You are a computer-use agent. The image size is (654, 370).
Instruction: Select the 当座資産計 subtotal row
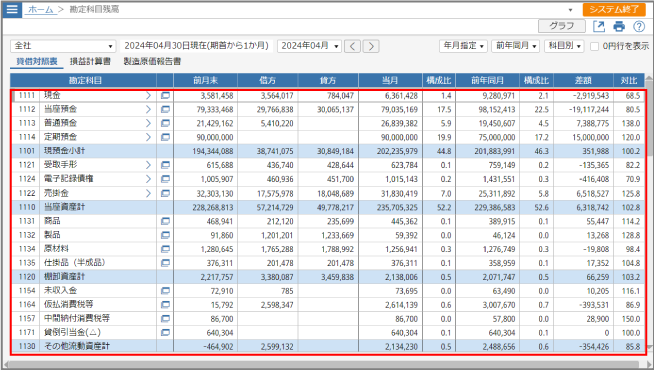pos(327,207)
